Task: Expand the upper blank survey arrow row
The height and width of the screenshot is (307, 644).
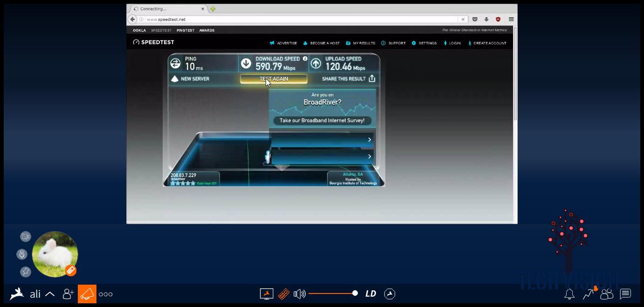Action: click(x=322, y=139)
